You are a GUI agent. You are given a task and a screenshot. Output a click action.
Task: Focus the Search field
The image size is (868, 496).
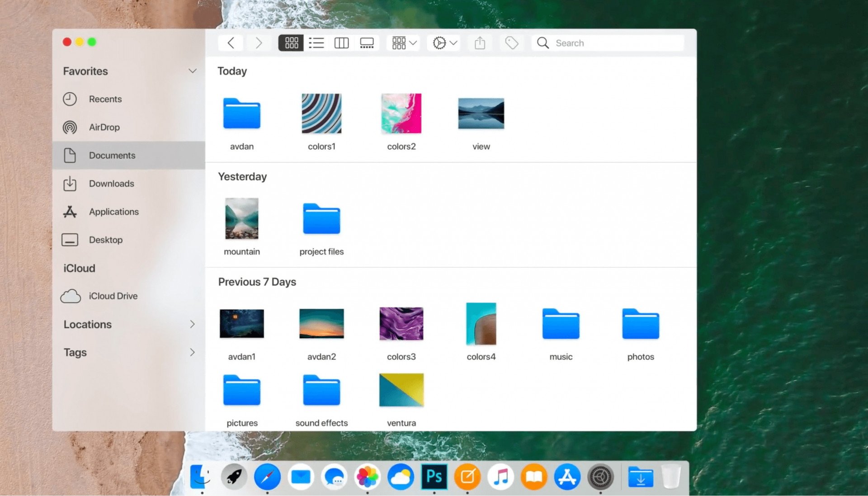tap(608, 43)
